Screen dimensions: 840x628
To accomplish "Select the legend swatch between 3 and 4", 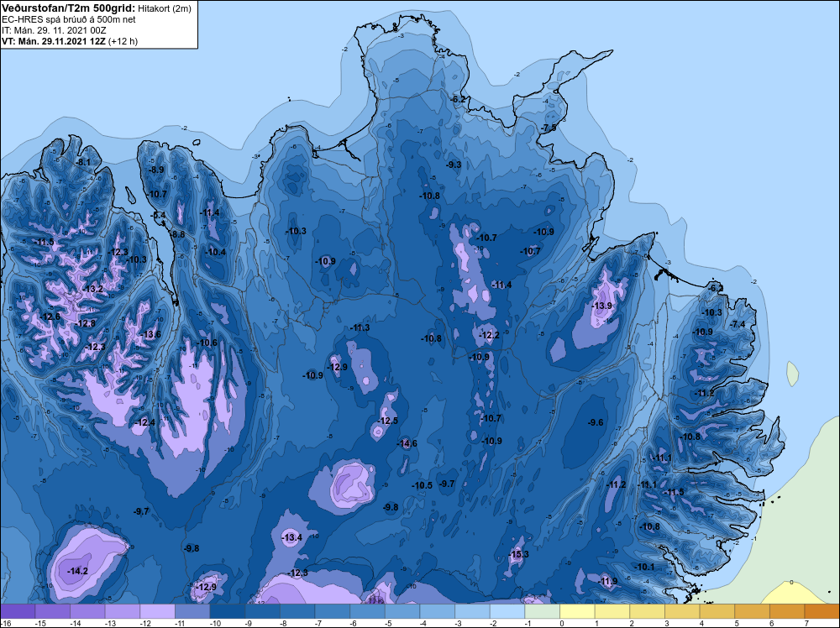I will pyautogui.click(x=682, y=611).
